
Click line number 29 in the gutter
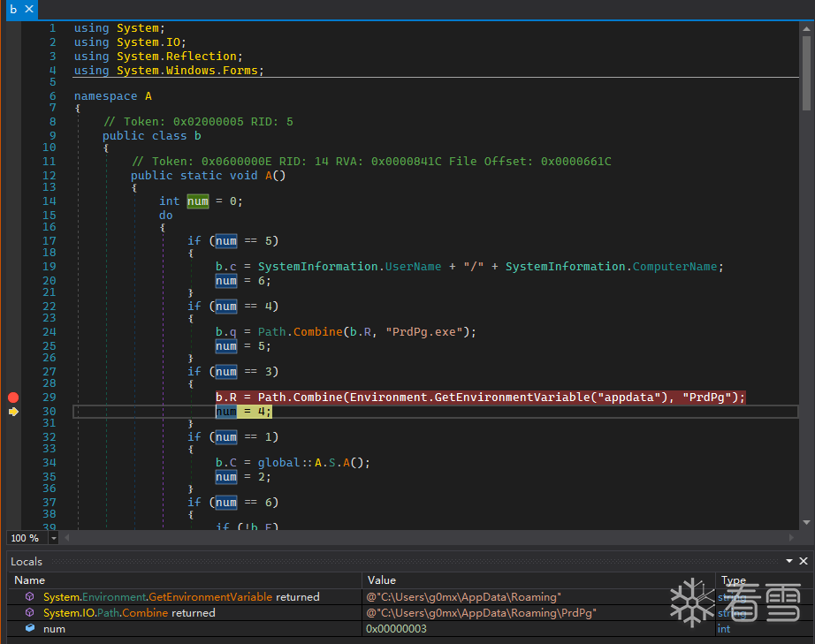[x=49, y=398]
